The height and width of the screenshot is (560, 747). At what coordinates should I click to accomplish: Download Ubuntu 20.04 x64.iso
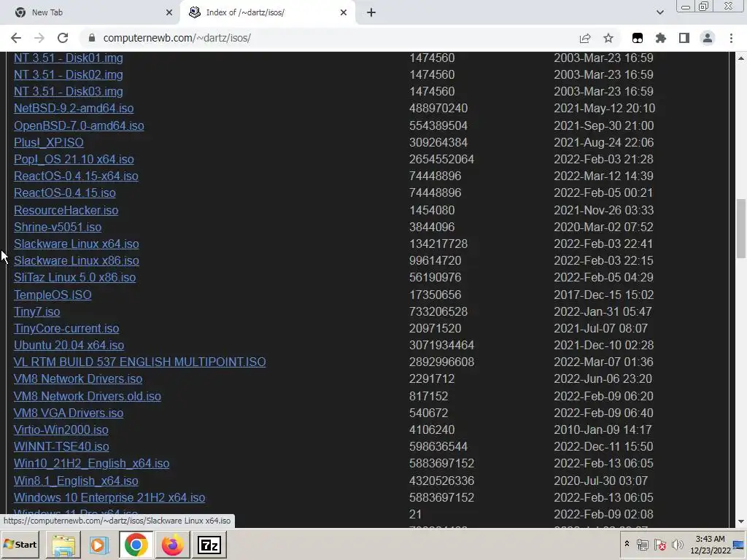coord(69,345)
